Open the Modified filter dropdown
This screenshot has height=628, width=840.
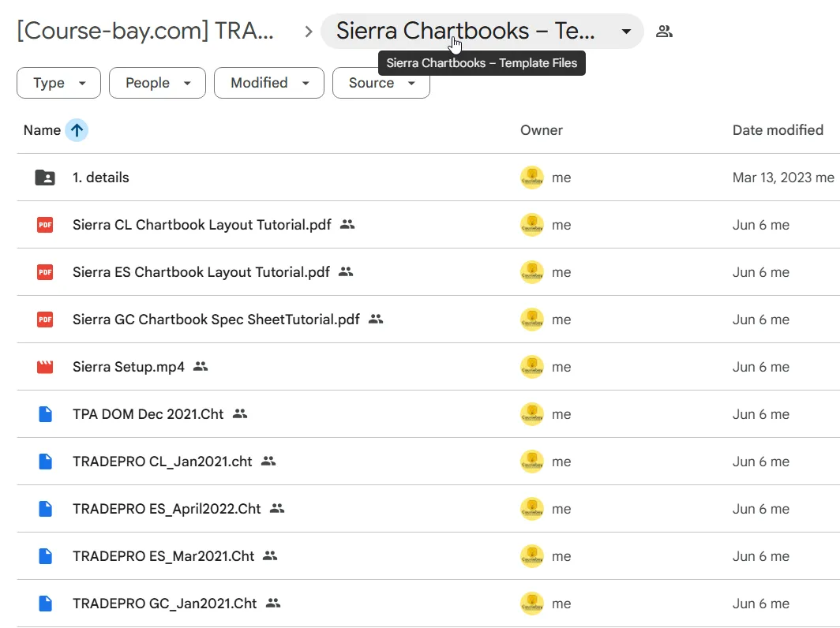coord(269,83)
